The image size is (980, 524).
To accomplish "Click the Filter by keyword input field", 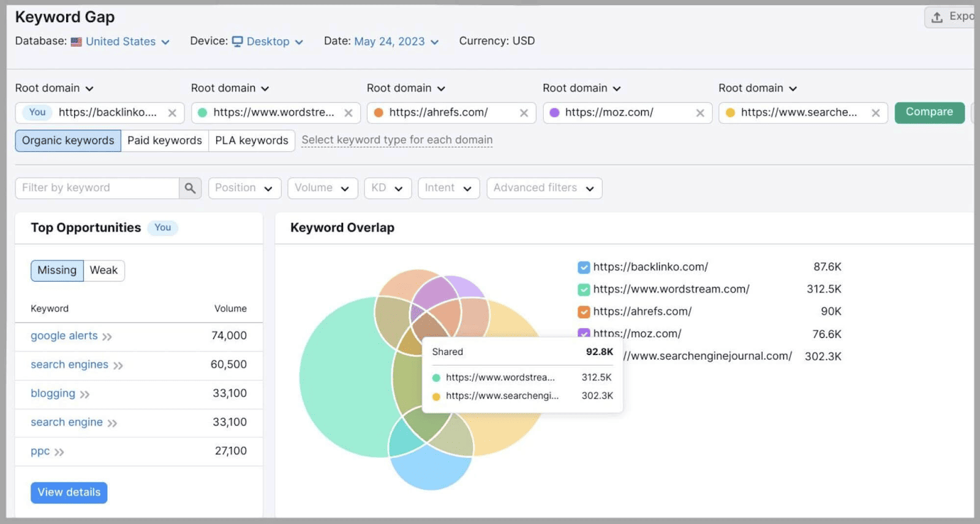I will [x=97, y=188].
